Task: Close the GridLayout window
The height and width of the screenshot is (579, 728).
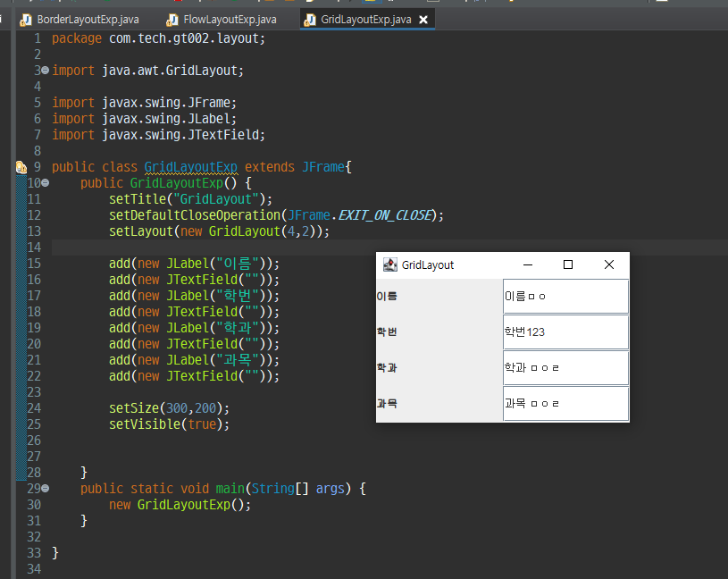Action: pyautogui.click(x=609, y=264)
